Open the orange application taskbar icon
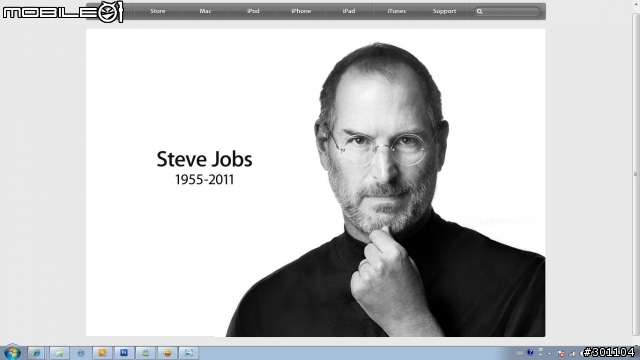The image size is (640, 360). 102,353
